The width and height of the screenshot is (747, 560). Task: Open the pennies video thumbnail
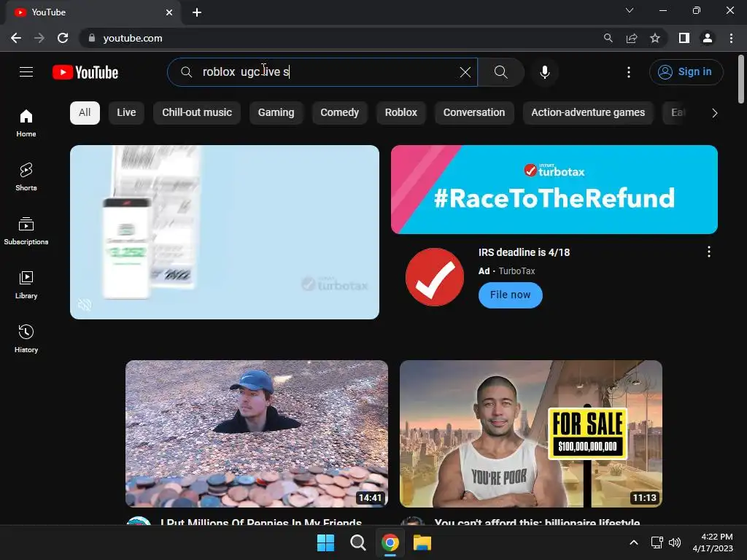click(257, 434)
